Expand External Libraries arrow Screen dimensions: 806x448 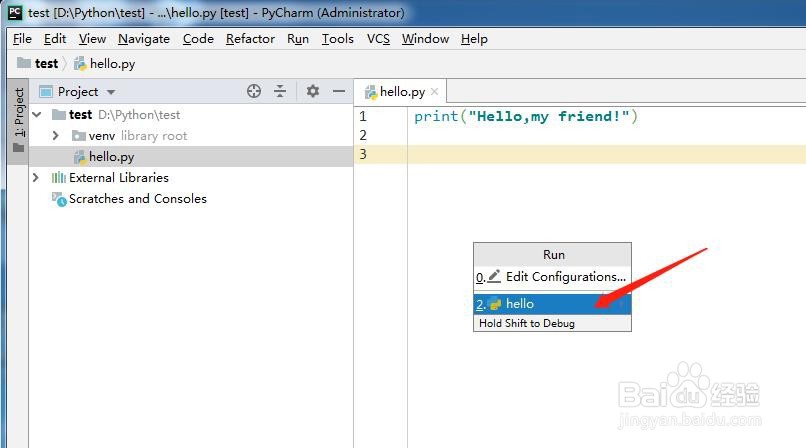click(x=35, y=178)
